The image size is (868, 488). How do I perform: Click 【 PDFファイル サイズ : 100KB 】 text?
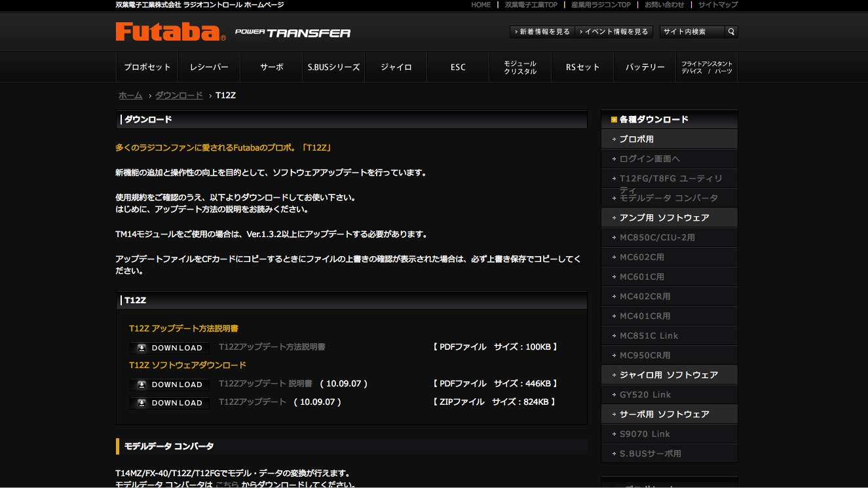click(496, 347)
